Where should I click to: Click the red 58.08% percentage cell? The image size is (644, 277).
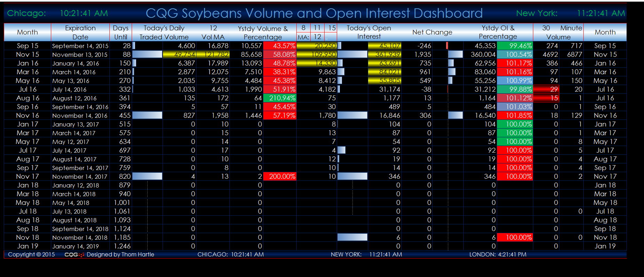click(x=280, y=54)
